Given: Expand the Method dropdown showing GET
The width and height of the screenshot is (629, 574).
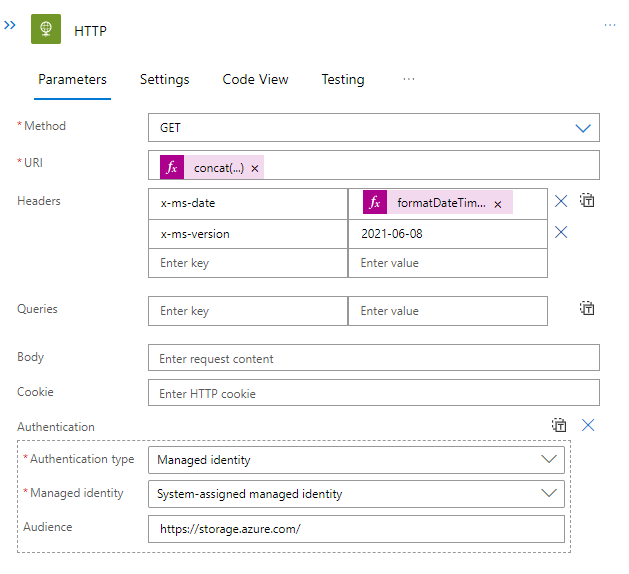Looking at the screenshot, I should point(583,128).
